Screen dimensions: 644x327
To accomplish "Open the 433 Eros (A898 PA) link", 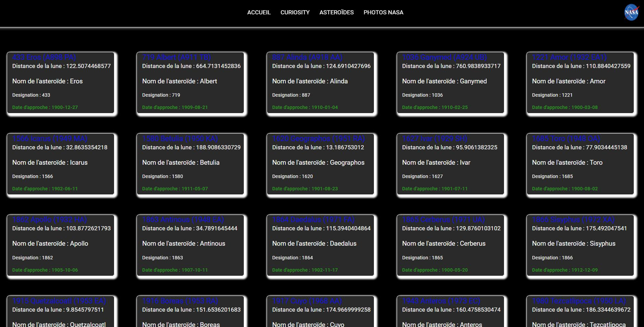I will (x=44, y=57).
